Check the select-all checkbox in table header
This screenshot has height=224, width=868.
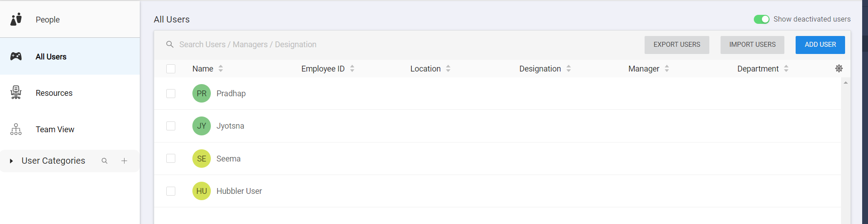point(171,69)
